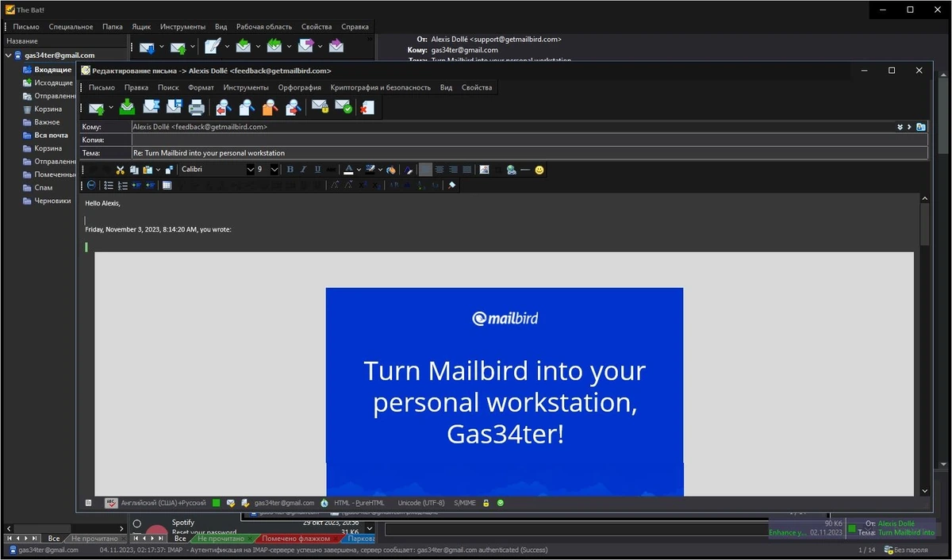Click the Копия field
Image resolution: width=952 pixels, height=560 pixels.
[529, 140]
